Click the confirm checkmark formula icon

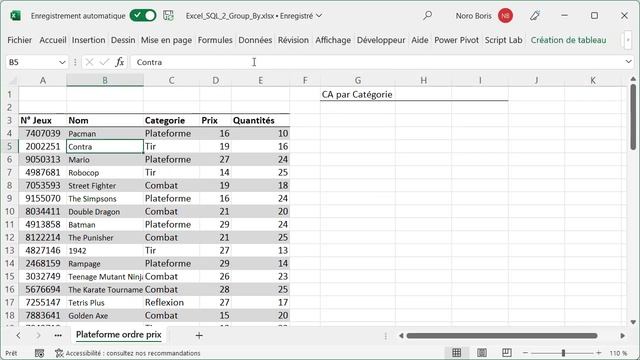(x=104, y=62)
